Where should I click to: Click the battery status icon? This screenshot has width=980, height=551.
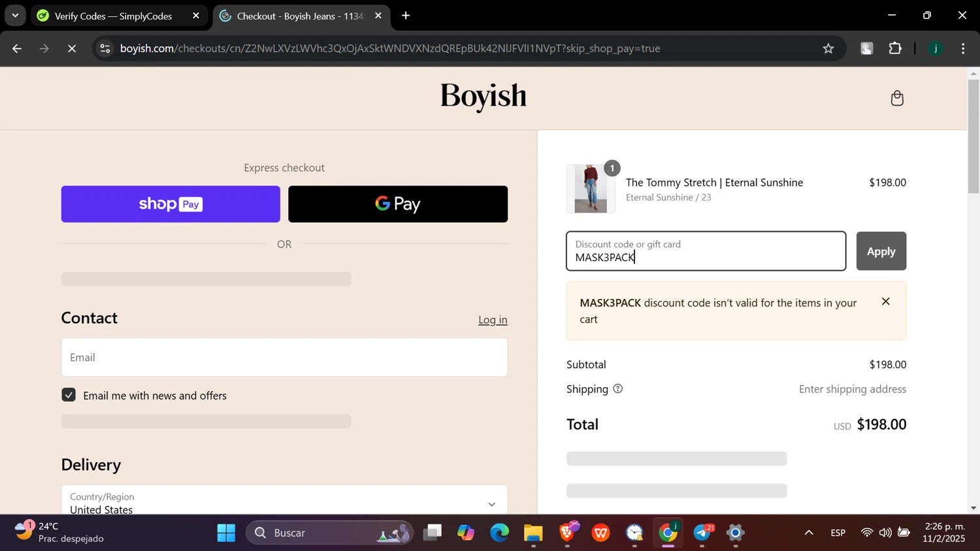(x=904, y=533)
